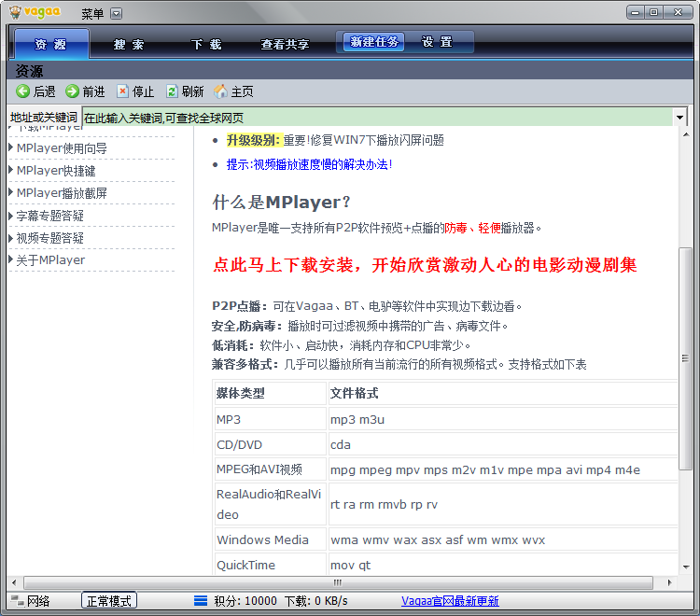
Task: Click the red 点此马上下载安装 link
Action: pos(425,265)
